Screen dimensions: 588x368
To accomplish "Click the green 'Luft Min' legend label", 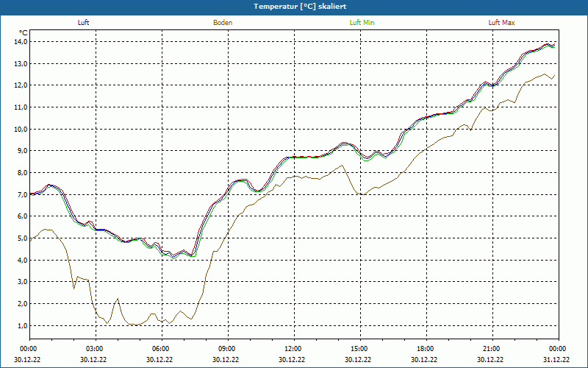I will click(x=362, y=23).
